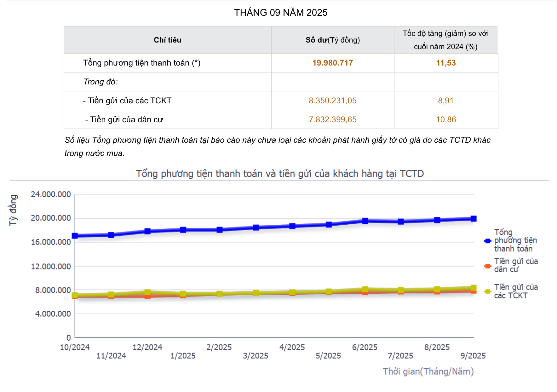
Task: Click the value 19.980.717 in the table
Action: point(332,62)
